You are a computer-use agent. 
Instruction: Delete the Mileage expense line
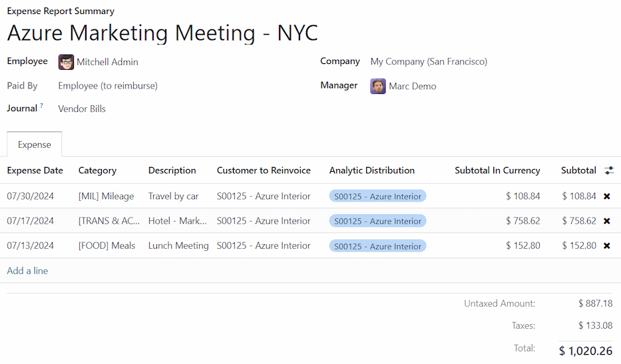(x=606, y=196)
